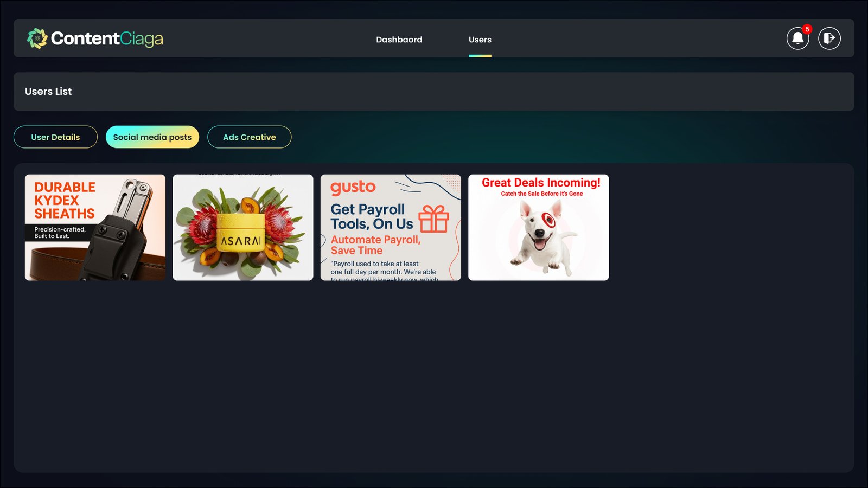Image resolution: width=868 pixels, height=488 pixels.
Task: Open the notifications bell icon
Action: (x=797, y=38)
